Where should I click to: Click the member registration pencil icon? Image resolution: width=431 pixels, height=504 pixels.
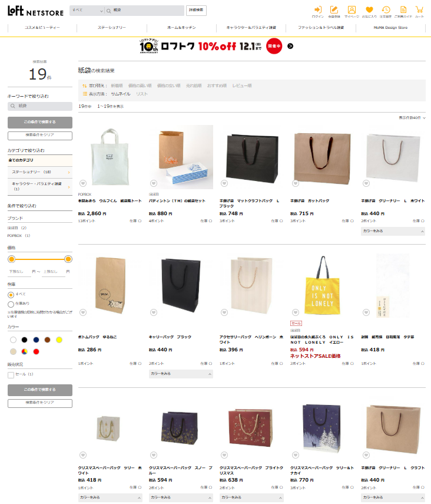(x=334, y=9)
